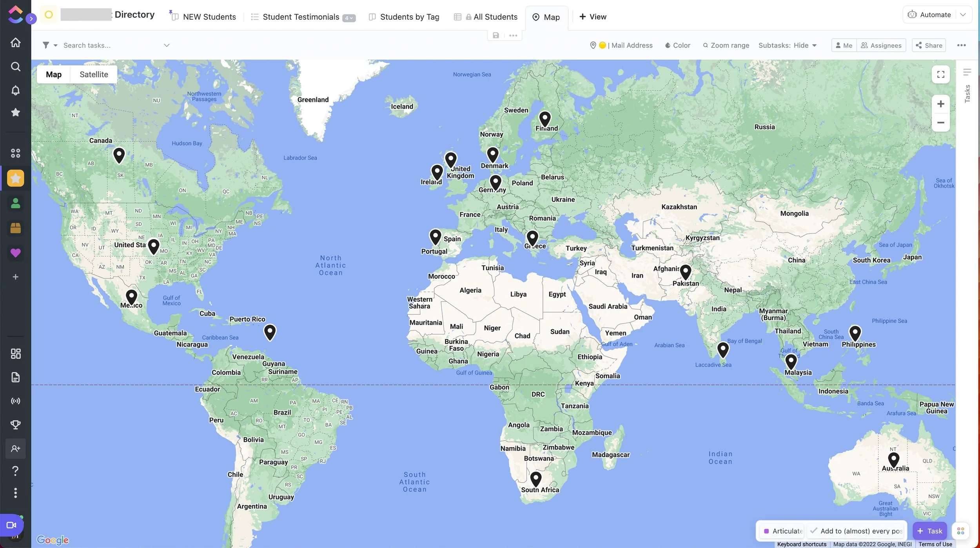Enter fullscreen map mode

tap(940, 74)
